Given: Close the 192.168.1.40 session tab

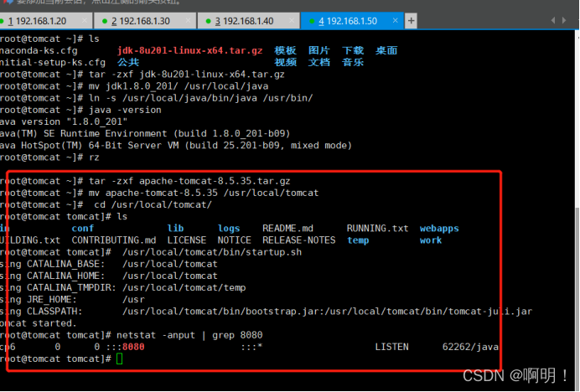Looking at the screenshot, I should [292, 21].
